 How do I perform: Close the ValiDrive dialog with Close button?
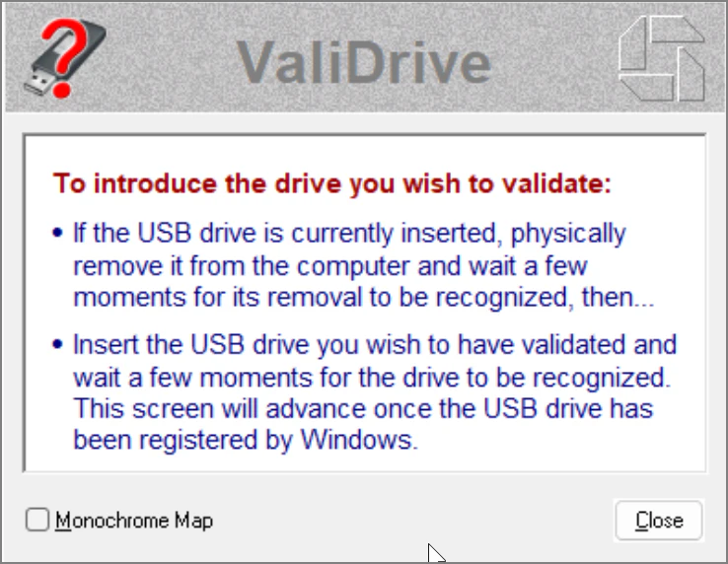coord(659,520)
